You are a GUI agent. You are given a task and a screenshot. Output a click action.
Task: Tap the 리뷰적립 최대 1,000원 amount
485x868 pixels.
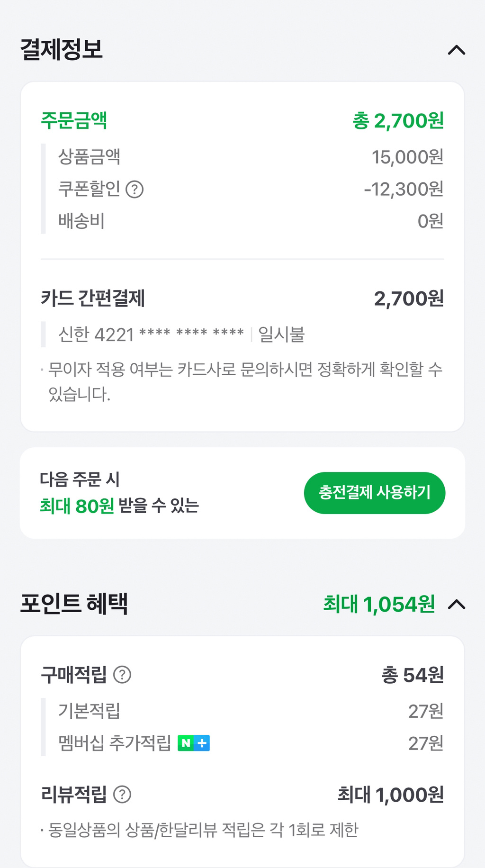(390, 795)
